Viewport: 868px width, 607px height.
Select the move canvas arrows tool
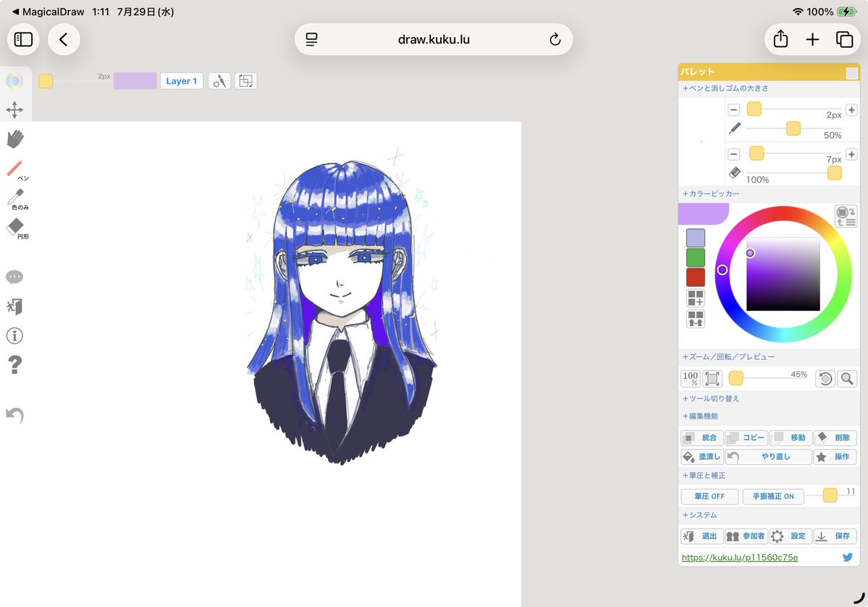point(14,109)
